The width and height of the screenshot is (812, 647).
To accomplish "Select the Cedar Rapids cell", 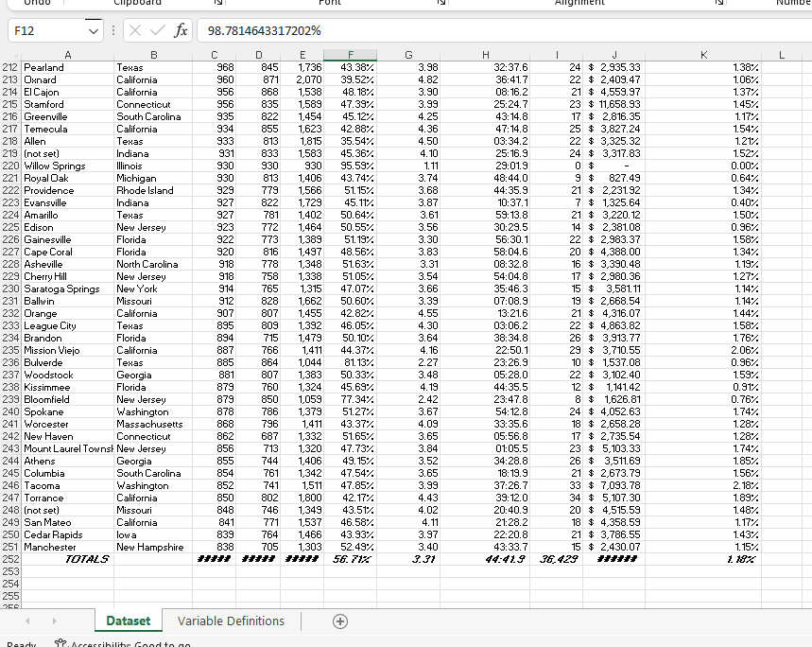I will tap(68, 534).
